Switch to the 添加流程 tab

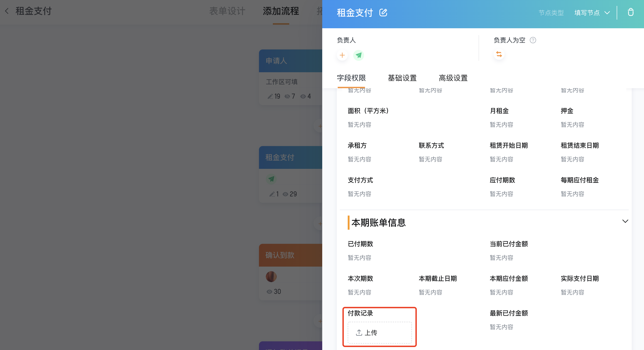pyautogui.click(x=281, y=11)
